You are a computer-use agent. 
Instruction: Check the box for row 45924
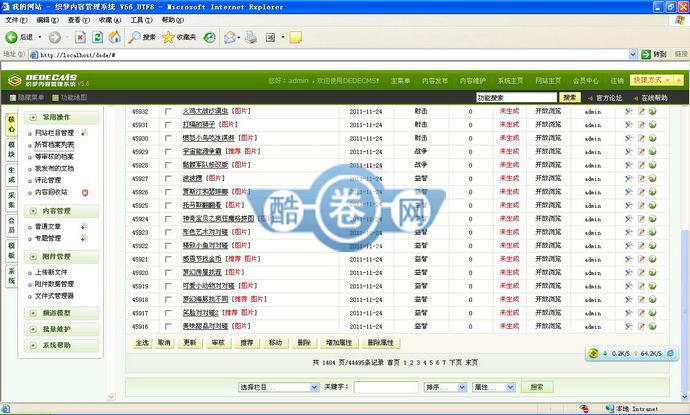pyautogui.click(x=168, y=219)
